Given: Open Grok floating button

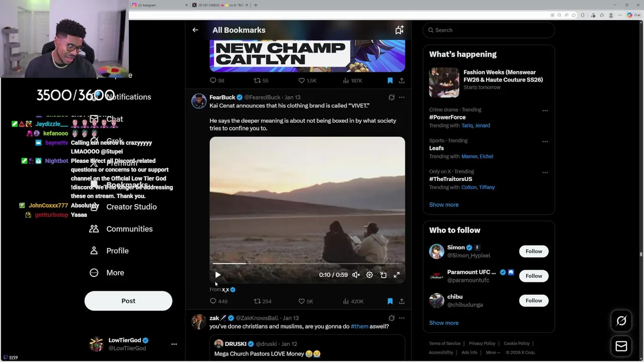Looking at the screenshot, I should [621, 321].
